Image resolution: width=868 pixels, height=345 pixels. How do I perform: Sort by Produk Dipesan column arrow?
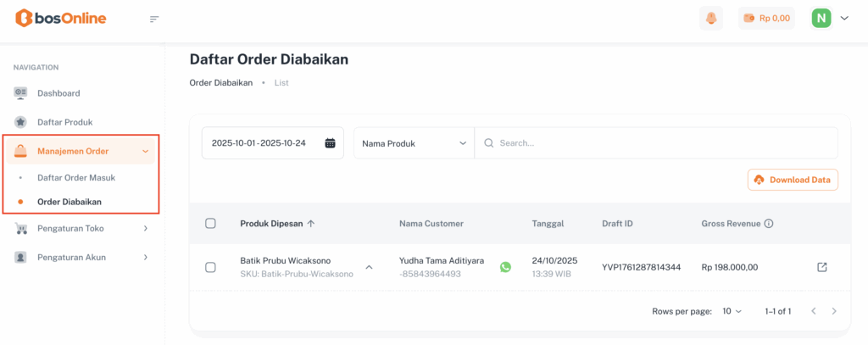coord(311,224)
